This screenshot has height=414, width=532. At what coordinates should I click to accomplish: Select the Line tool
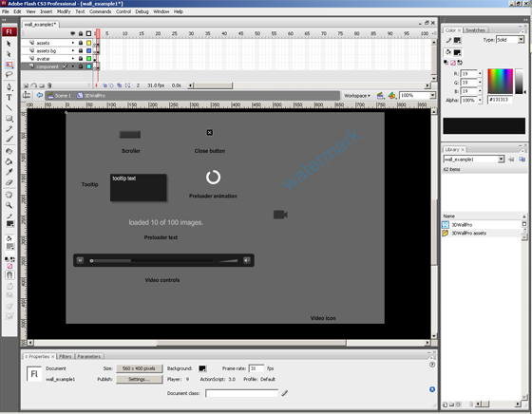pyautogui.click(x=9, y=108)
